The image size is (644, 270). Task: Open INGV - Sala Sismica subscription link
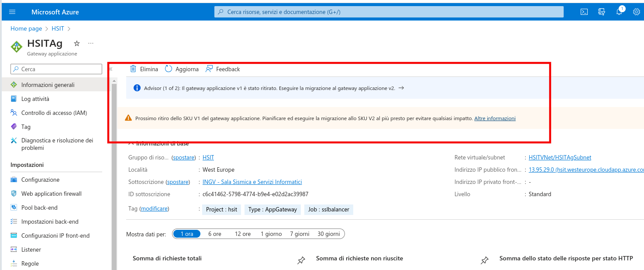[x=252, y=182]
